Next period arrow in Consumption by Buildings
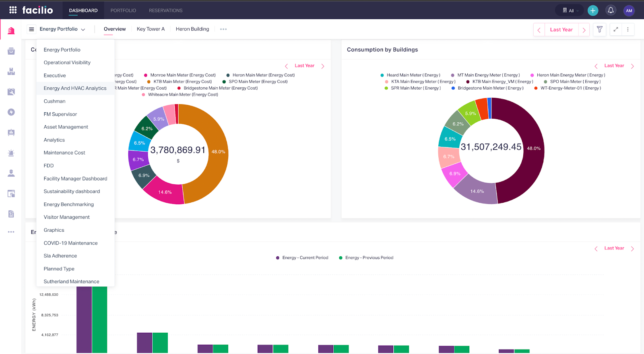Screen dimensions: 644x354 [632, 66]
